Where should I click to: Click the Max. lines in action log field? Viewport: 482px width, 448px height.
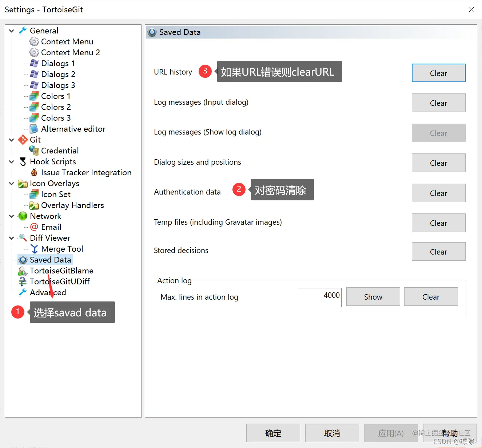click(319, 297)
